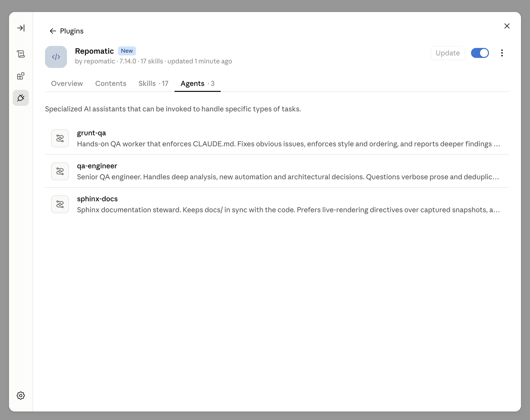Click the Repomatic code plugin icon
The height and width of the screenshot is (420, 530).
pyautogui.click(x=56, y=57)
